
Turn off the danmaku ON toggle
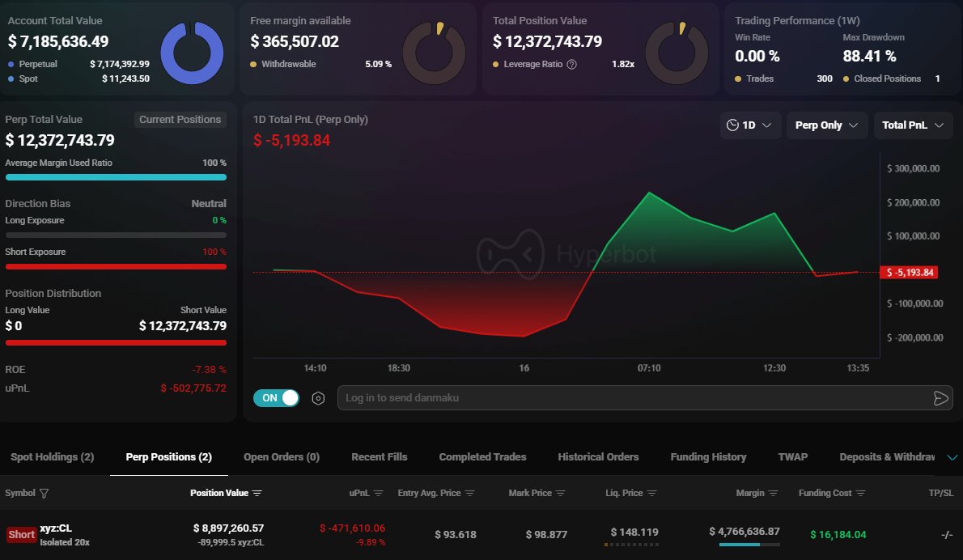(276, 397)
